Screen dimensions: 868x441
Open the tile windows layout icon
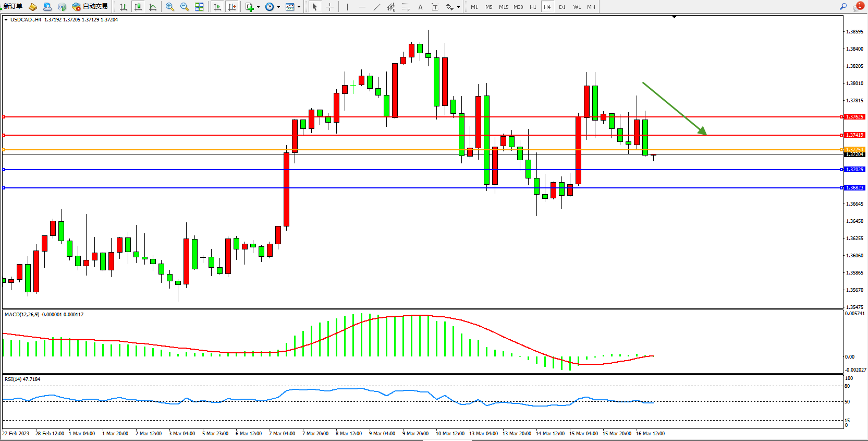[x=199, y=7]
